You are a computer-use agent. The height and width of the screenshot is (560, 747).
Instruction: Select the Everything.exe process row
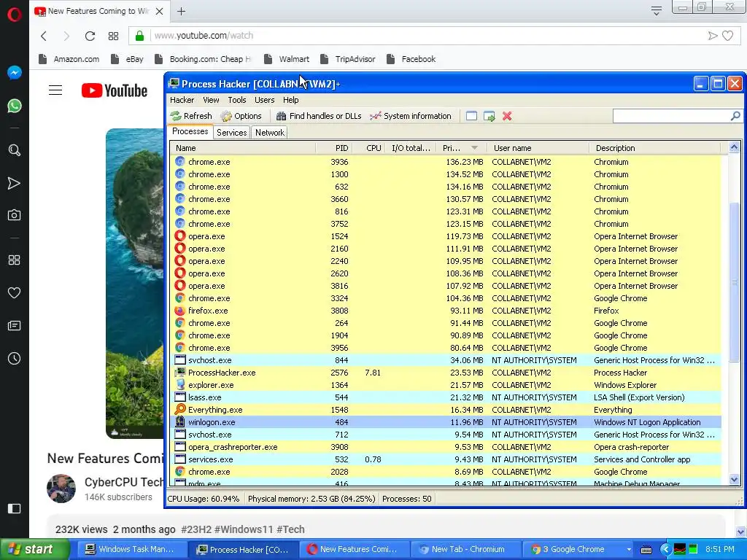pos(446,410)
